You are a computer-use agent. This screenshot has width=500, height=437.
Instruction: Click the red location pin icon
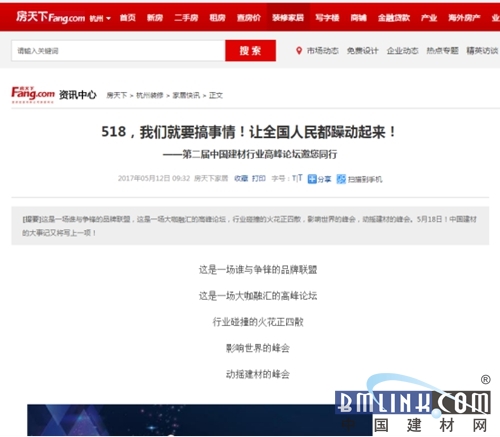(299, 51)
